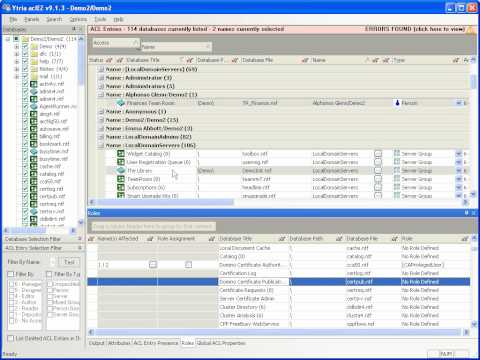Click the bookmark.ntf database icon
Screen dimensions: 480x360
click(34, 144)
